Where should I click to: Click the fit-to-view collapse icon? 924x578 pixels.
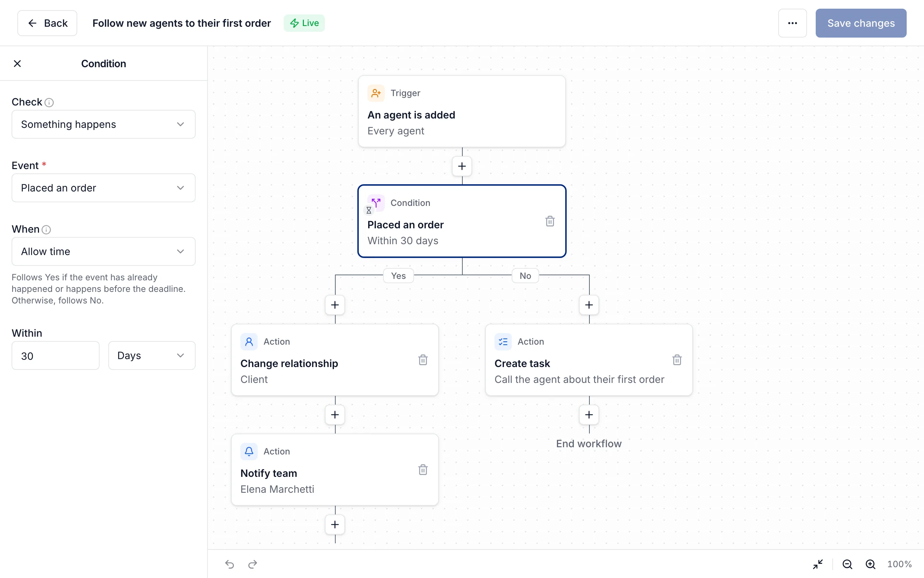coord(818,564)
